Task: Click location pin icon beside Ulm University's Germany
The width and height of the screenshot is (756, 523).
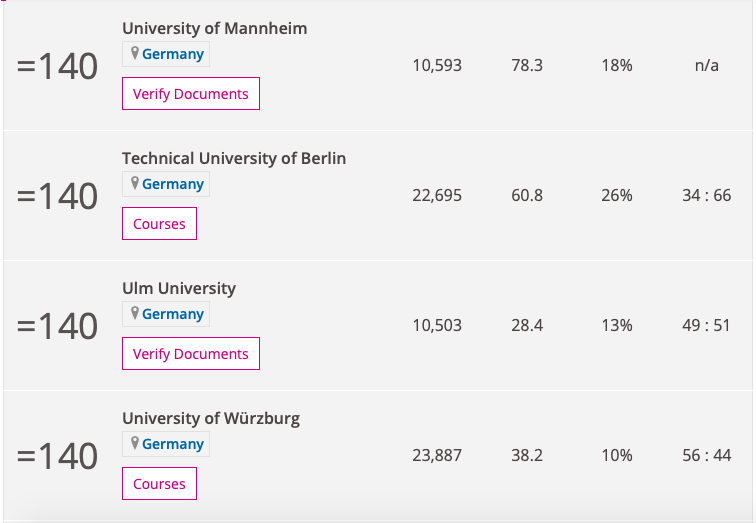Action: (x=134, y=313)
